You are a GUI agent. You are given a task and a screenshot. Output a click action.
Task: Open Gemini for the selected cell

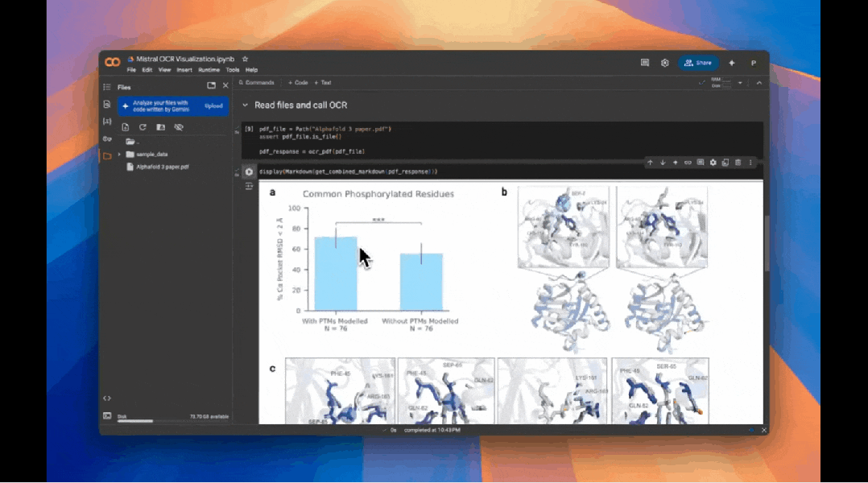coord(676,163)
